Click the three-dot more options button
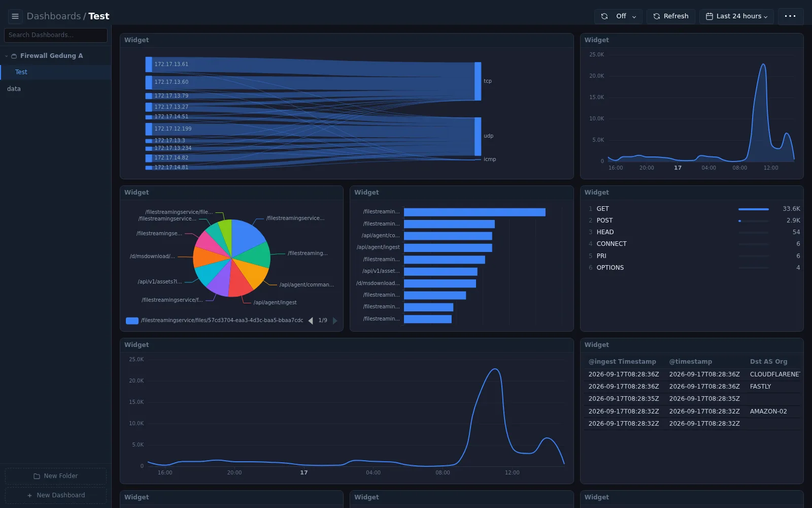Viewport: 812px width, 508px height. pos(790,16)
